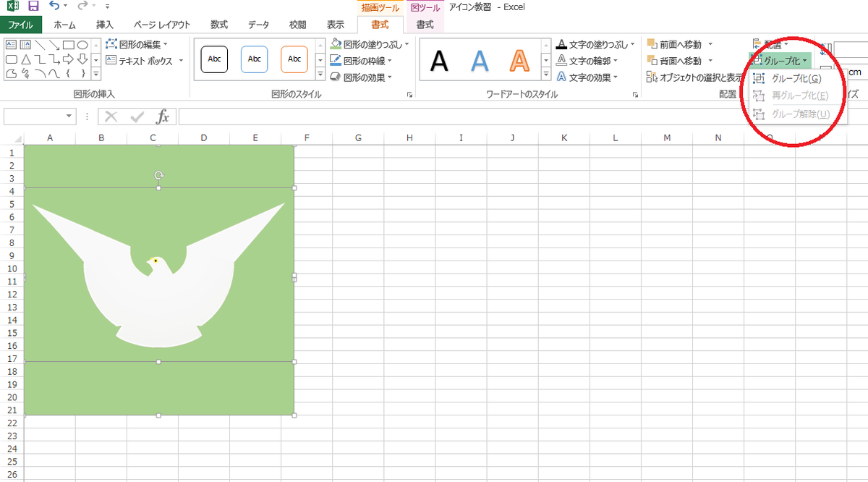Image resolution: width=868 pixels, height=482 pixels.
Task: Switch to the ホーム ribbon tab
Action: [x=64, y=23]
